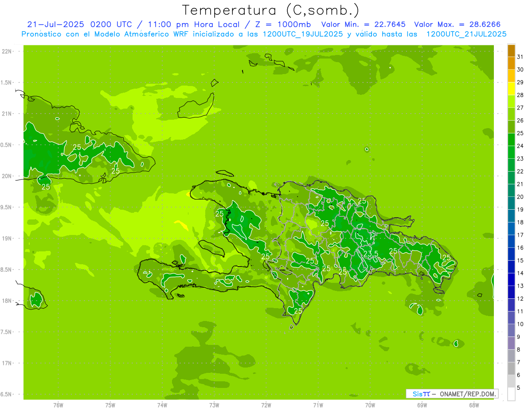Click the legend value 9
Screen dimensions: 532x411
pyautogui.click(x=519, y=337)
